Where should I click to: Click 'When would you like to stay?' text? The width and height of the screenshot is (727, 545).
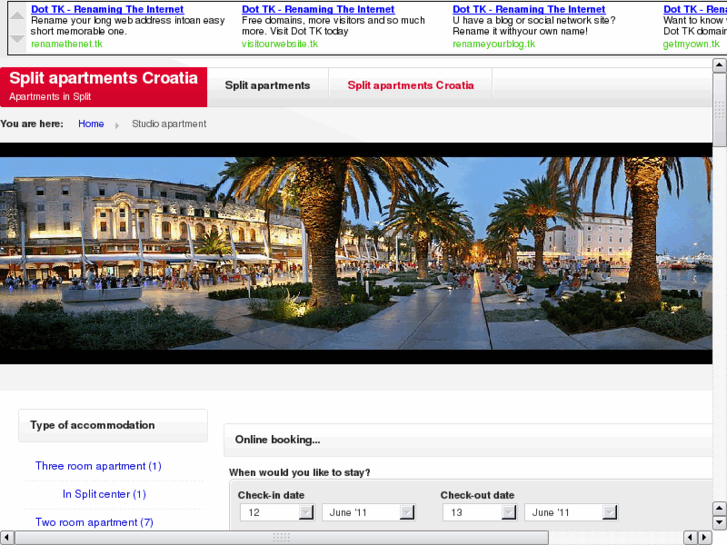(300, 473)
